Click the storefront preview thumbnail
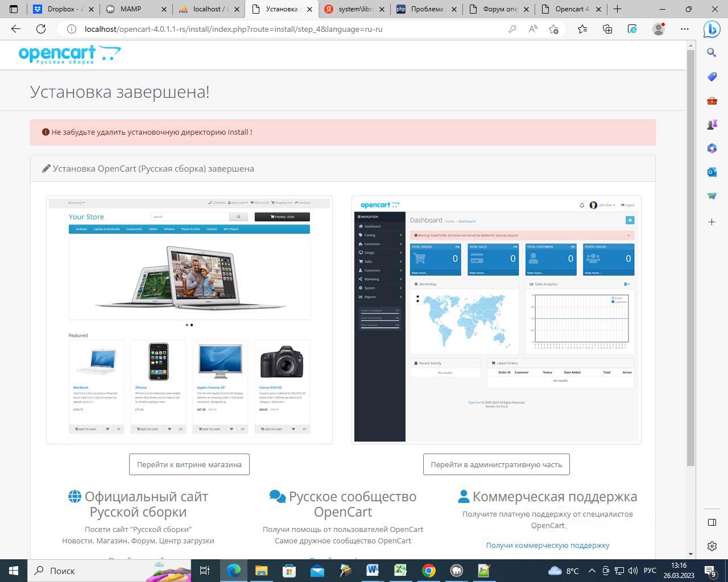This screenshot has height=582, width=728. pyautogui.click(x=189, y=320)
